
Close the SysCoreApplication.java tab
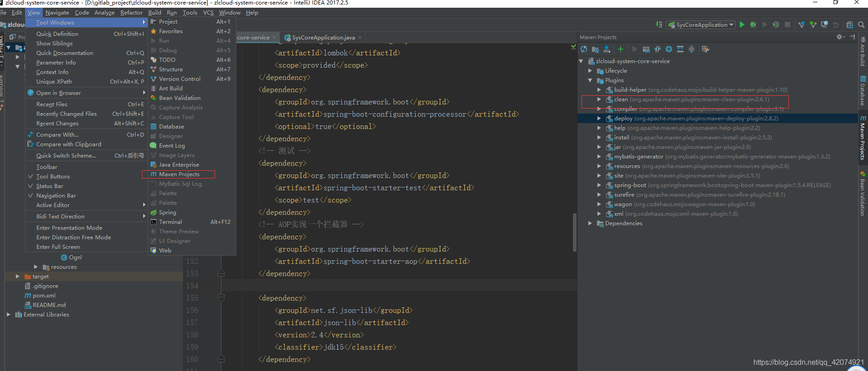pyautogui.click(x=360, y=37)
